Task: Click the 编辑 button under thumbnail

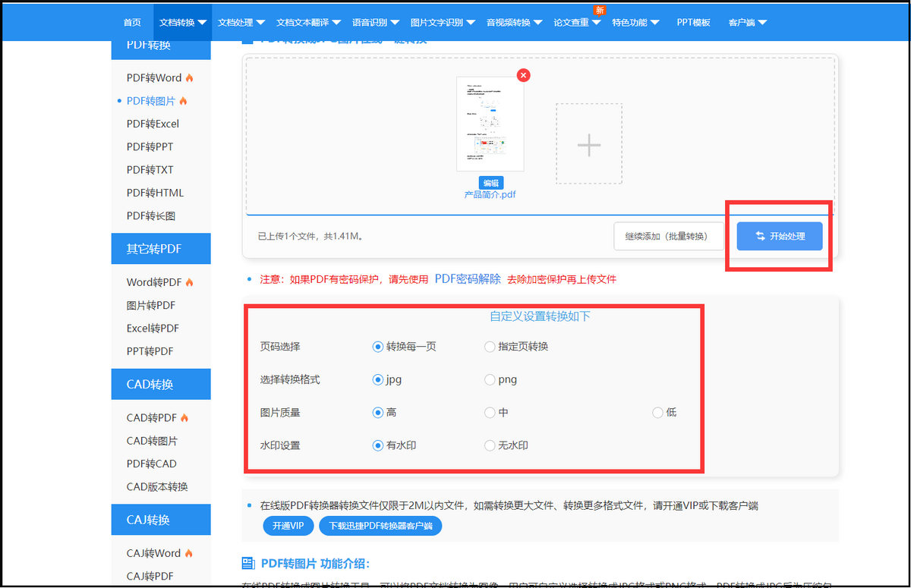Action: (491, 183)
